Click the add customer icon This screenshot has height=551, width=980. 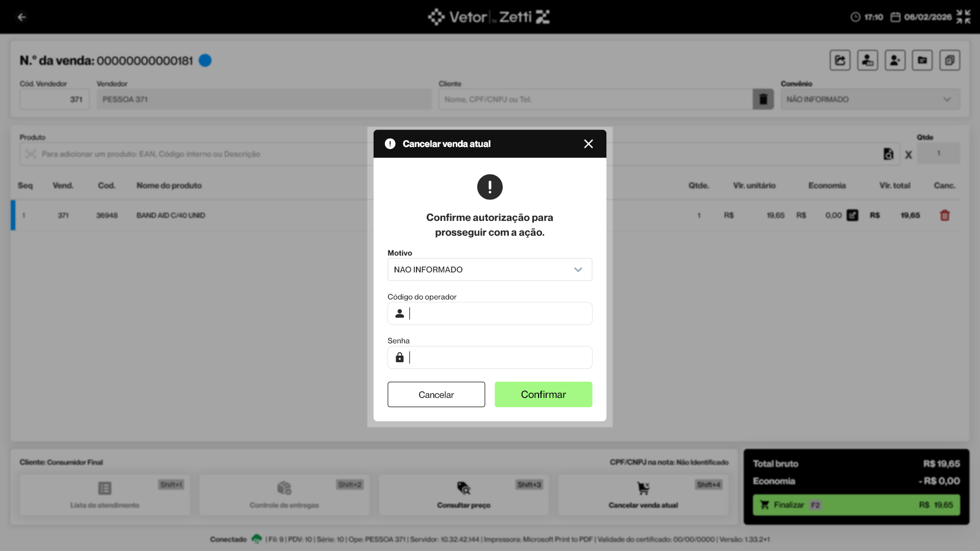point(895,60)
